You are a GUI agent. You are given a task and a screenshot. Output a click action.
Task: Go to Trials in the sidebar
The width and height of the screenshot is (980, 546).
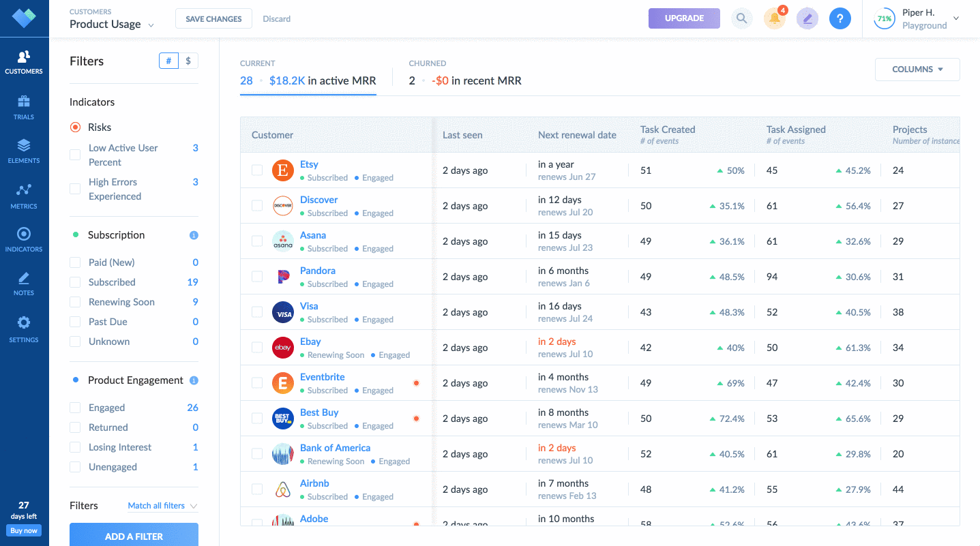(24, 107)
